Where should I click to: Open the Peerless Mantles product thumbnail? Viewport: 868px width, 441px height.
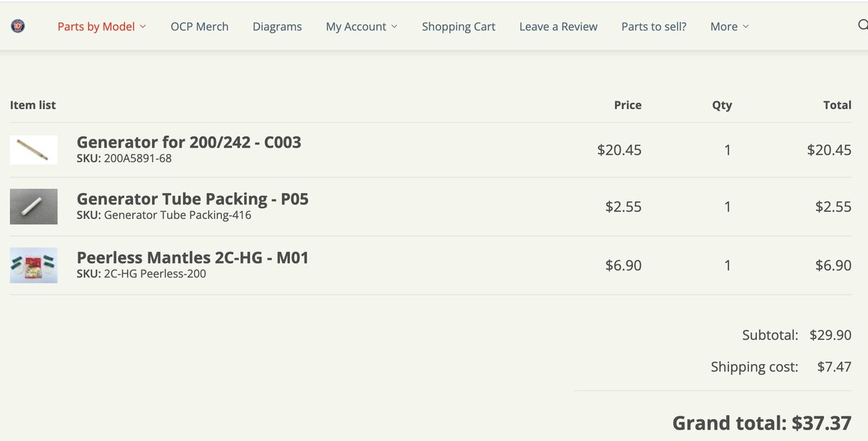click(33, 265)
